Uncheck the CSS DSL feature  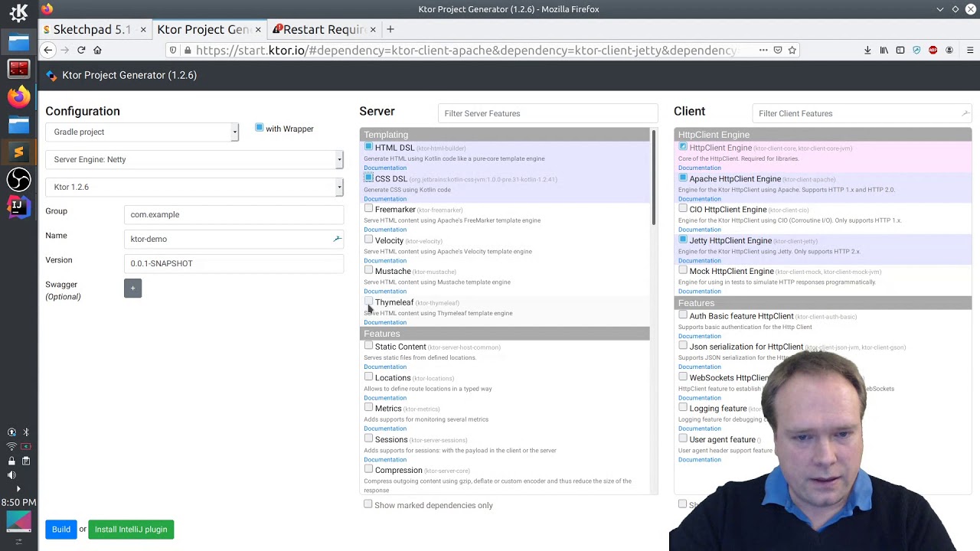tap(368, 178)
